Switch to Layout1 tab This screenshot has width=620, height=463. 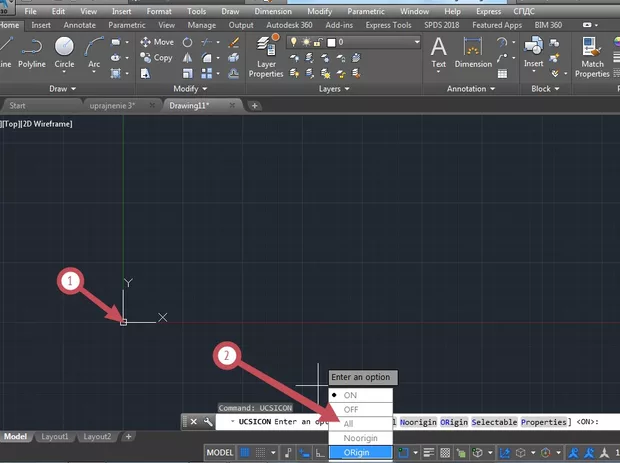55,437
